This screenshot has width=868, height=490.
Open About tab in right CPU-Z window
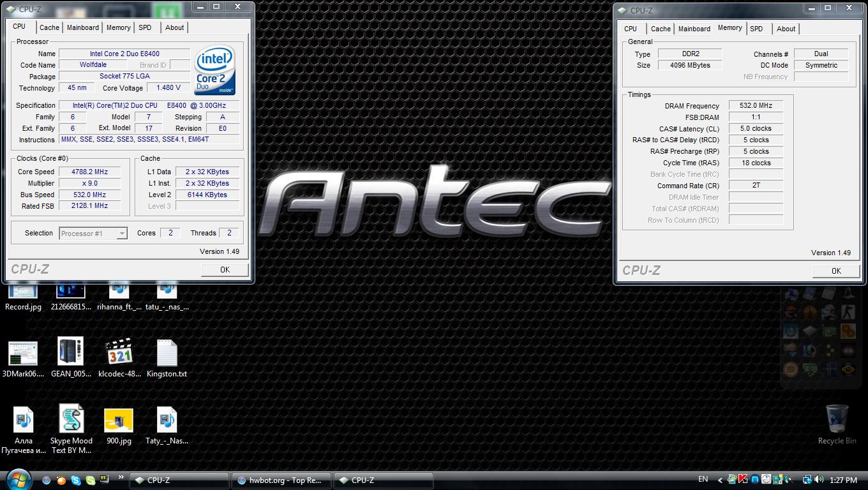point(786,29)
